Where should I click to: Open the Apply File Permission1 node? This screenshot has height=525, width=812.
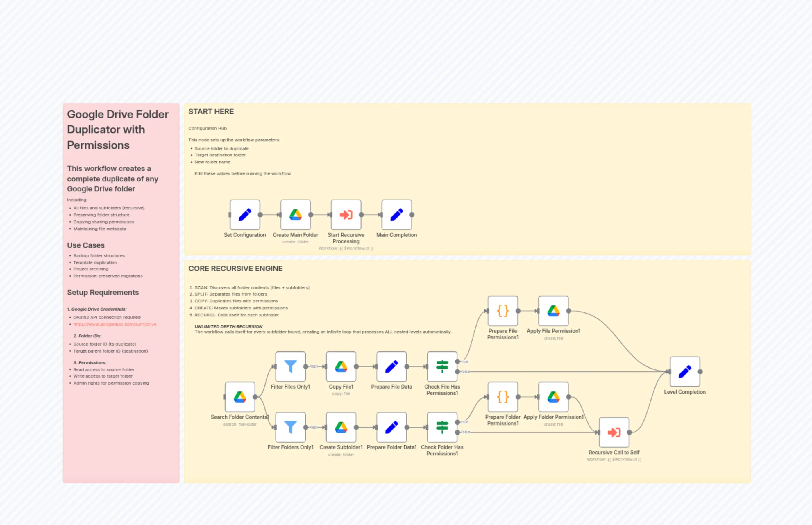tap(553, 311)
